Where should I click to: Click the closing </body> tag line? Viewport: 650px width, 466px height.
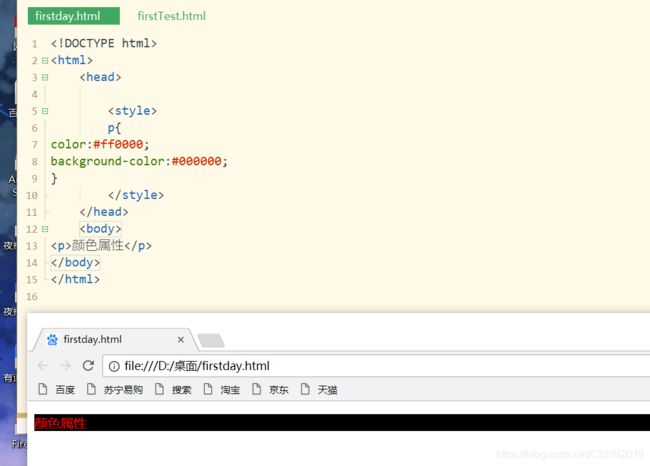tap(75, 263)
